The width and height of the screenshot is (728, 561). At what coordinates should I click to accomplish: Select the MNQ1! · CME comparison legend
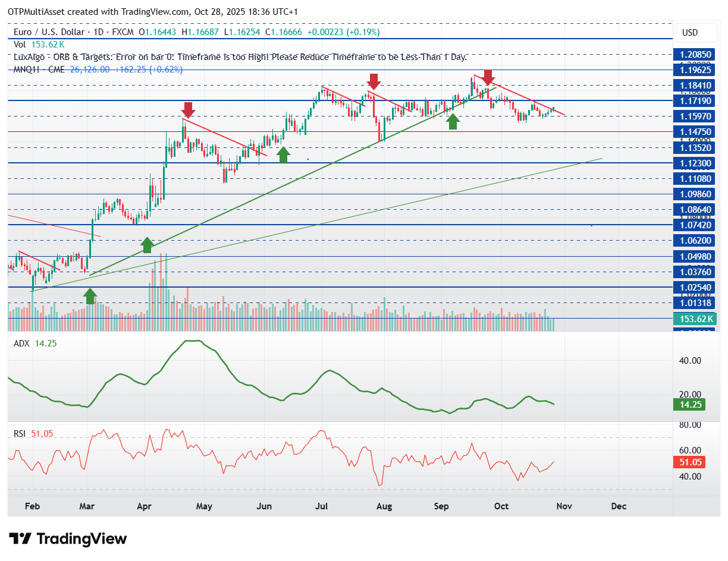[x=98, y=70]
